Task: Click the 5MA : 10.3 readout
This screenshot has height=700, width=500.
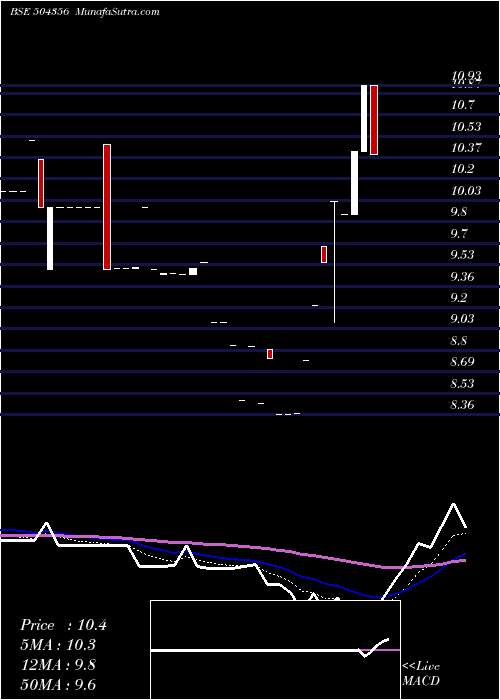Action: point(58,645)
